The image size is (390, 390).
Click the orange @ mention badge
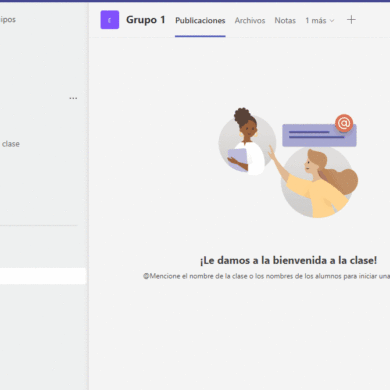[344, 123]
